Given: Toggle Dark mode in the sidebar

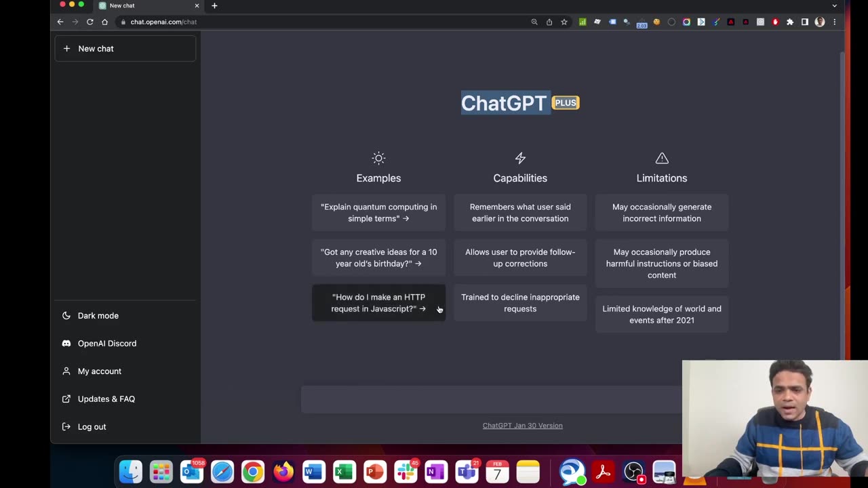Looking at the screenshot, I should coord(125,316).
